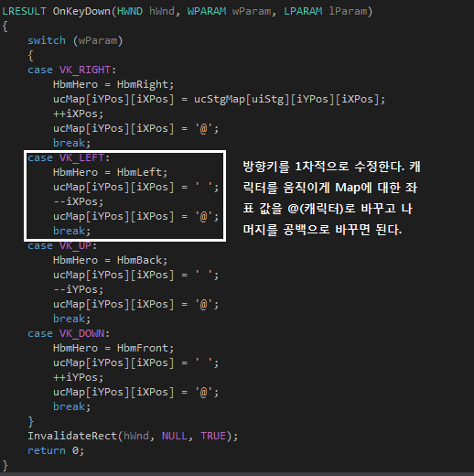Click the ucStgMap[uiStg] assignment line
This screenshot has width=474, height=476.
point(219,99)
